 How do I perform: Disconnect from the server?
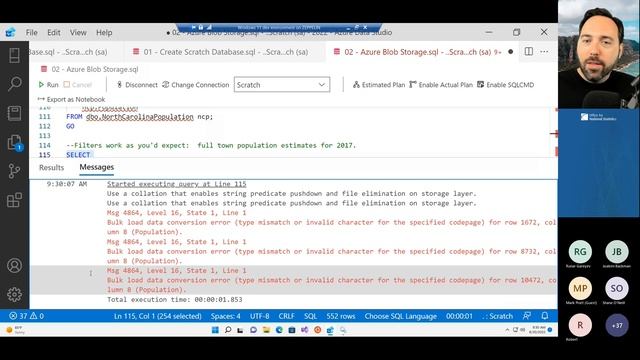point(137,85)
